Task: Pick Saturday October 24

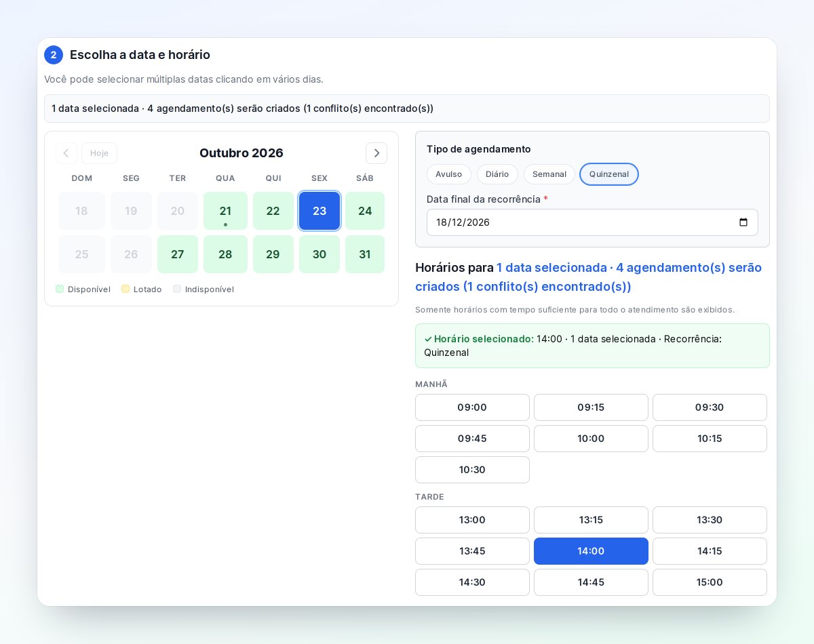Action: (365, 211)
